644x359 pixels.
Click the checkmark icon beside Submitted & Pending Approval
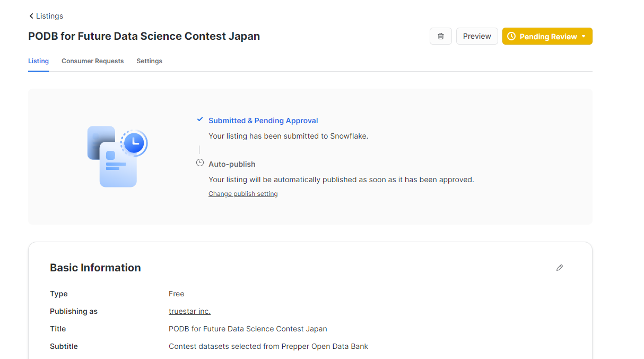(200, 120)
